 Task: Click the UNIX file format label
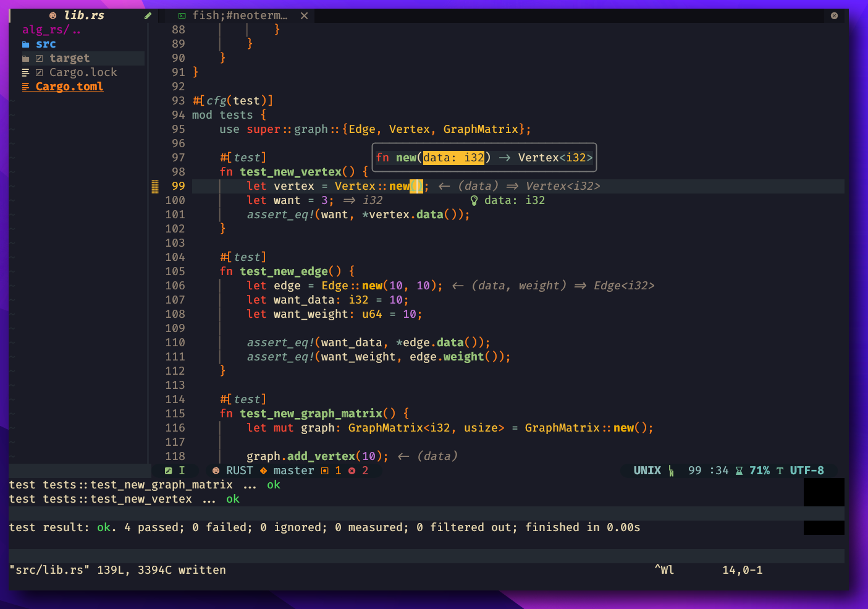pyautogui.click(x=647, y=471)
